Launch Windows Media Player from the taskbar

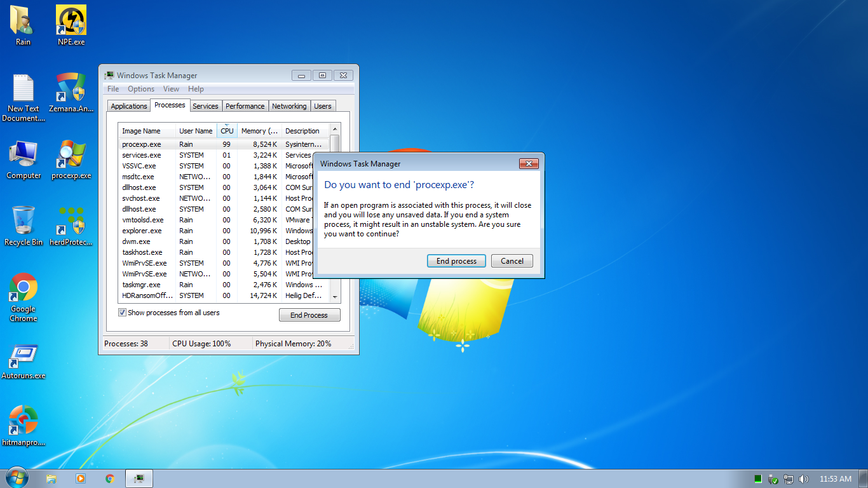(x=81, y=478)
